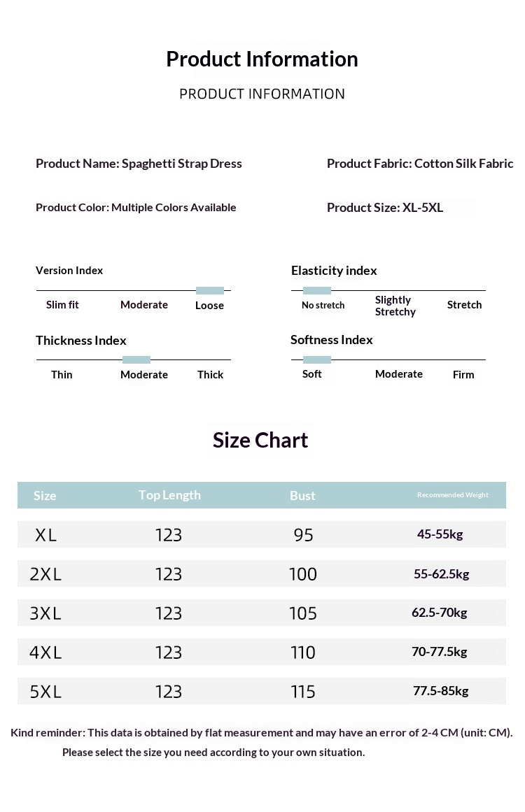Click the Size Chart heading
525x812 pixels.
pos(260,441)
